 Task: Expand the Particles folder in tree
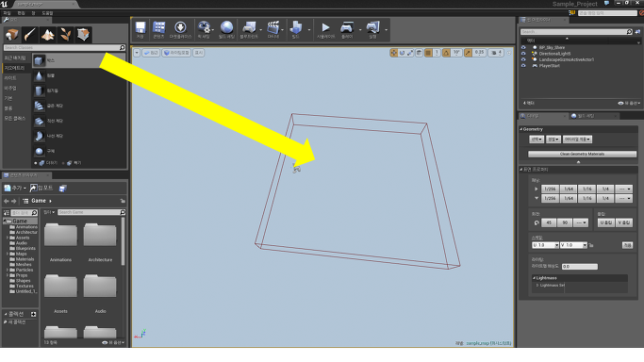(8, 270)
